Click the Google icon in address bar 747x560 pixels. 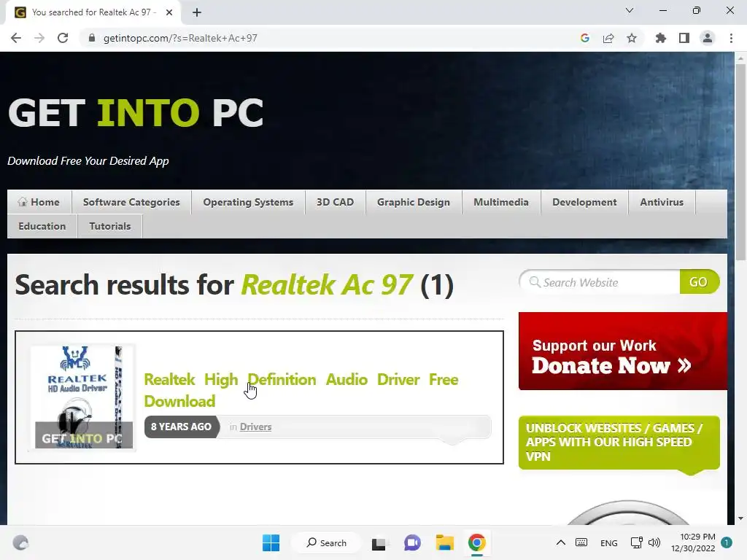pyautogui.click(x=585, y=38)
